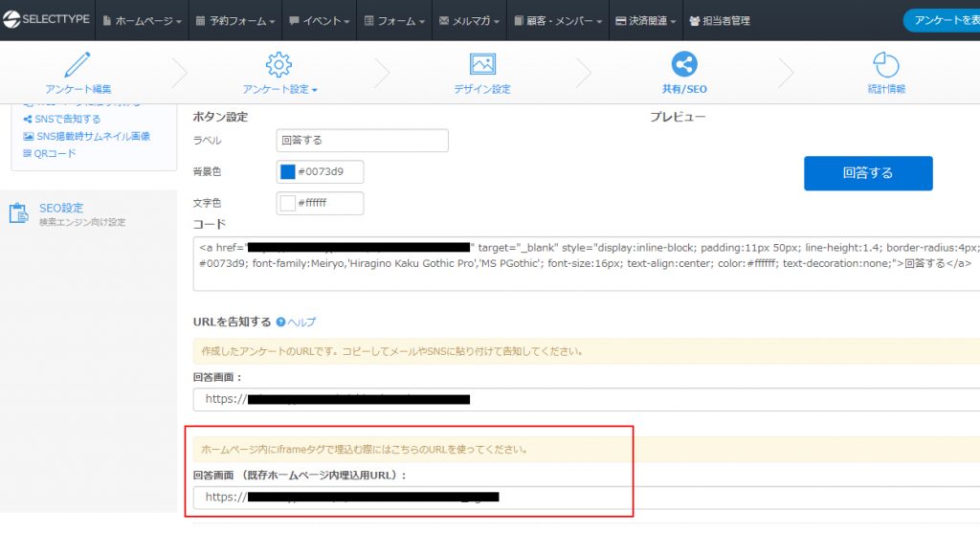
Task: Click the 共有/SEO share icon
Action: coord(684,65)
